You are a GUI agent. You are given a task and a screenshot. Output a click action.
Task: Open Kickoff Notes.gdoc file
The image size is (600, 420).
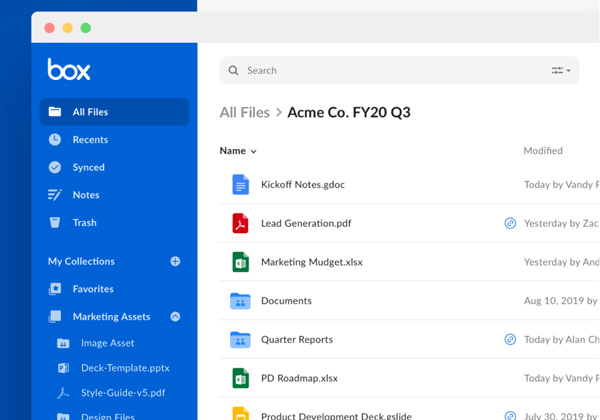303,184
